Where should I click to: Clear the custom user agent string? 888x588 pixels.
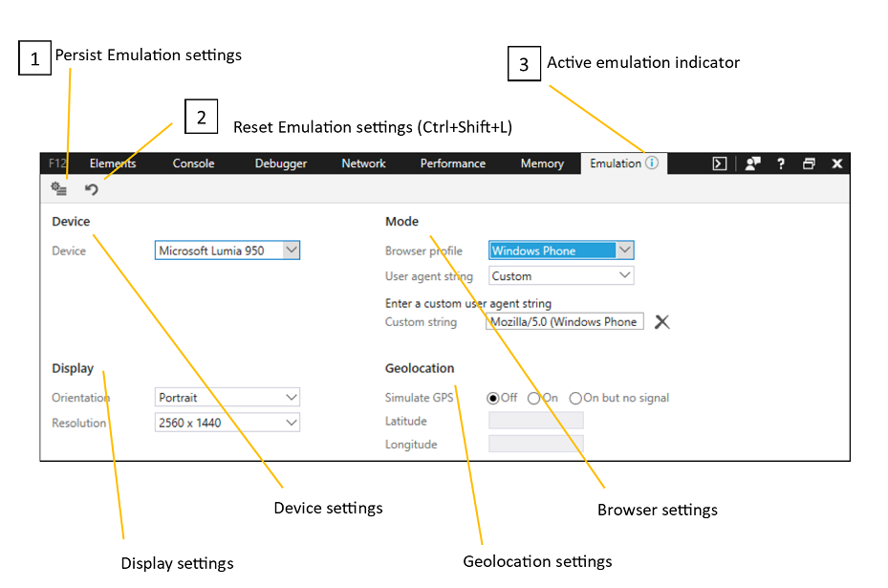(x=661, y=322)
